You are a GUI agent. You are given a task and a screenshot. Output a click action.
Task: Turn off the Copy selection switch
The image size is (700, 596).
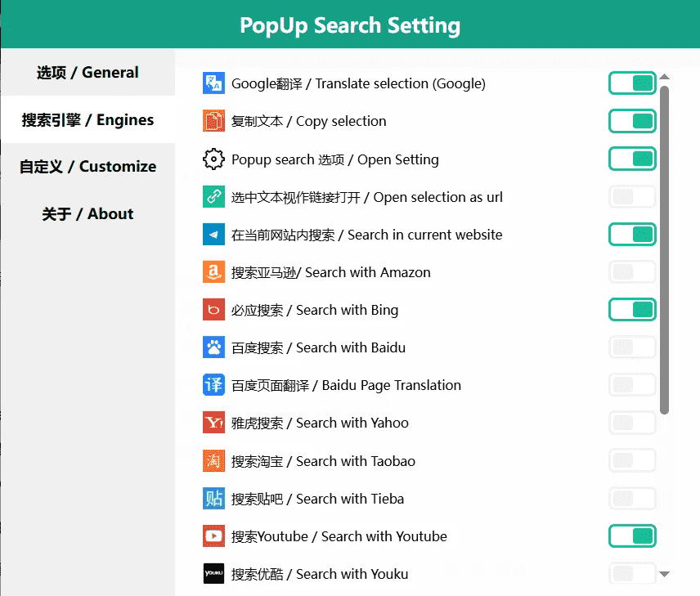click(632, 121)
